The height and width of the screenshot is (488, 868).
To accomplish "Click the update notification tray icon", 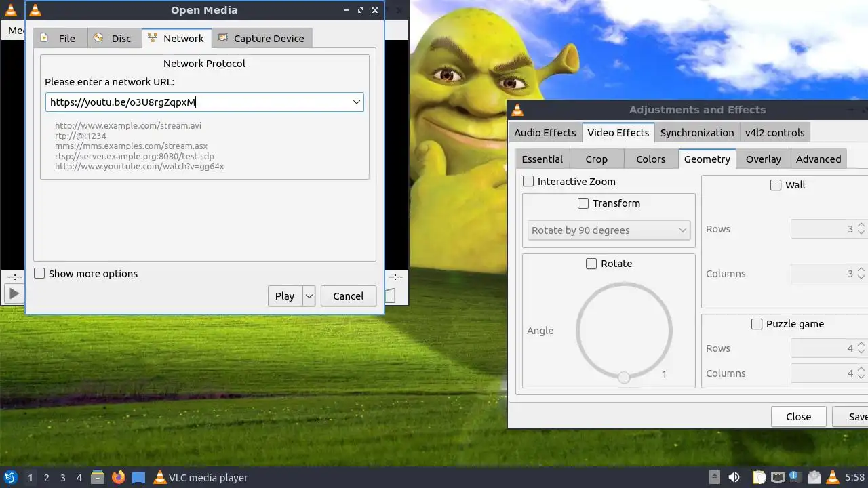I will pyautogui.click(x=795, y=477).
